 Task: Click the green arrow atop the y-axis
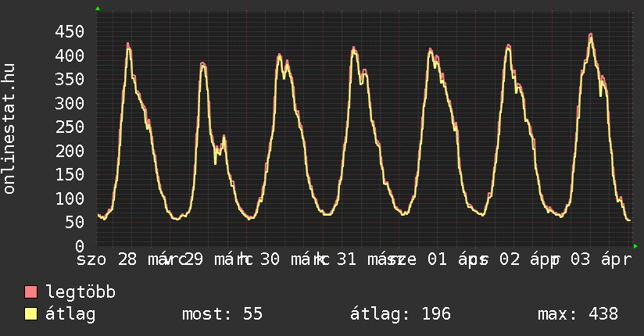98,9
